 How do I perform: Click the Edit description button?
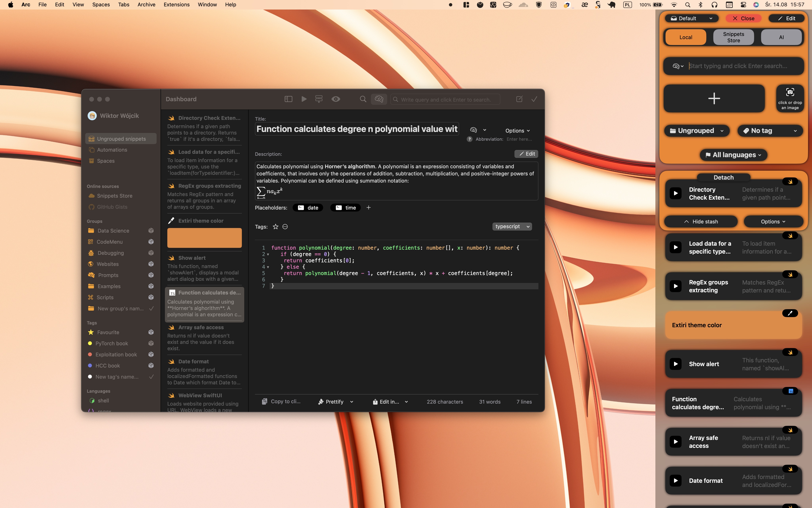coord(527,154)
